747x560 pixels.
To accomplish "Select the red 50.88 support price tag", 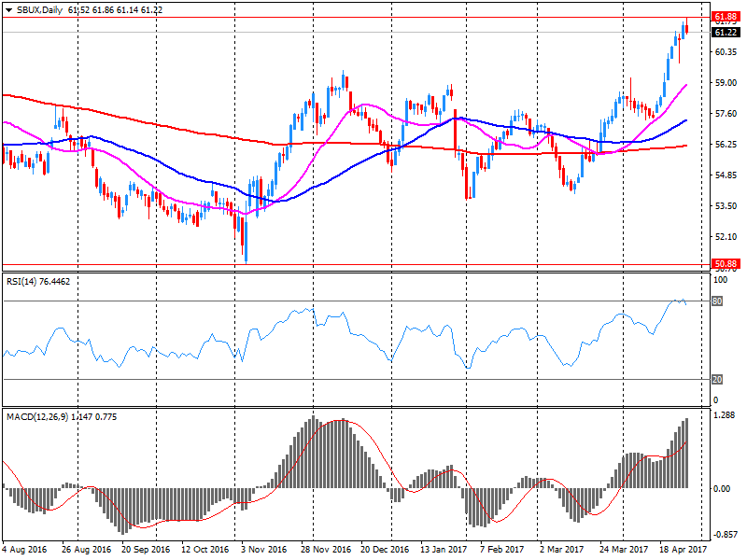I will click(x=726, y=264).
